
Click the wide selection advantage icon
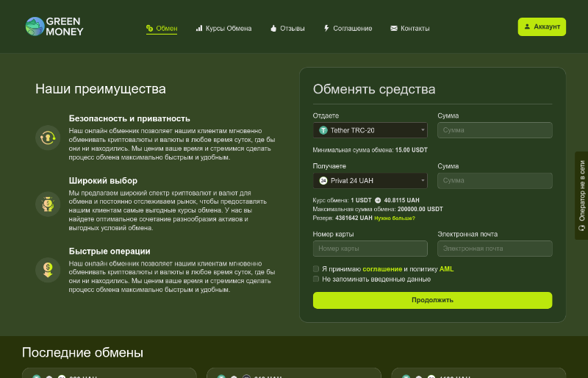click(x=48, y=203)
